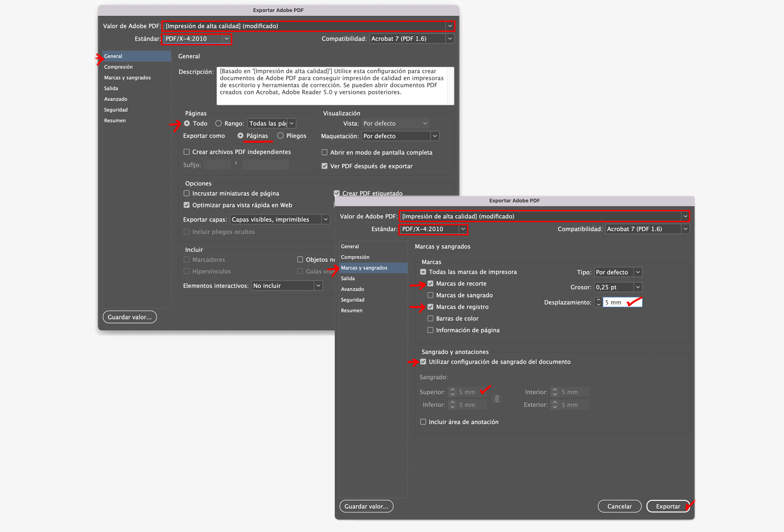The height and width of the screenshot is (532, 784).
Task: Select Salida in front dialog sidebar
Action: 348,279
